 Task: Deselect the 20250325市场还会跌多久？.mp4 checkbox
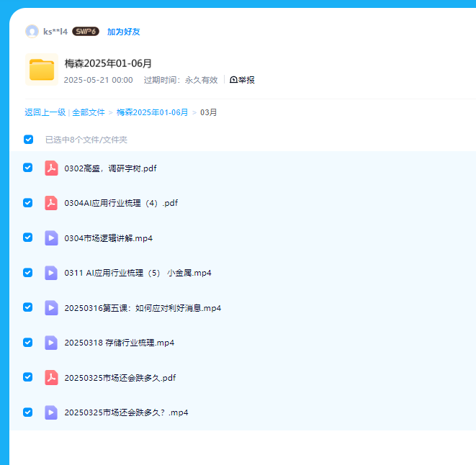point(28,412)
